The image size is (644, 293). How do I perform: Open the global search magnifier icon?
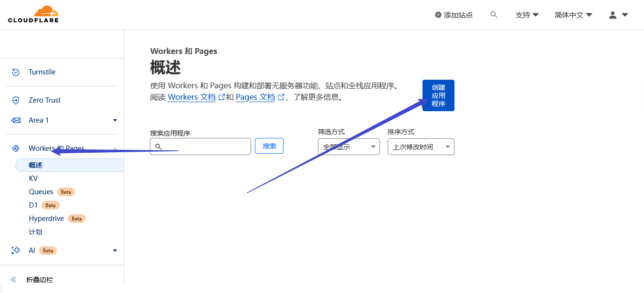(x=494, y=14)
